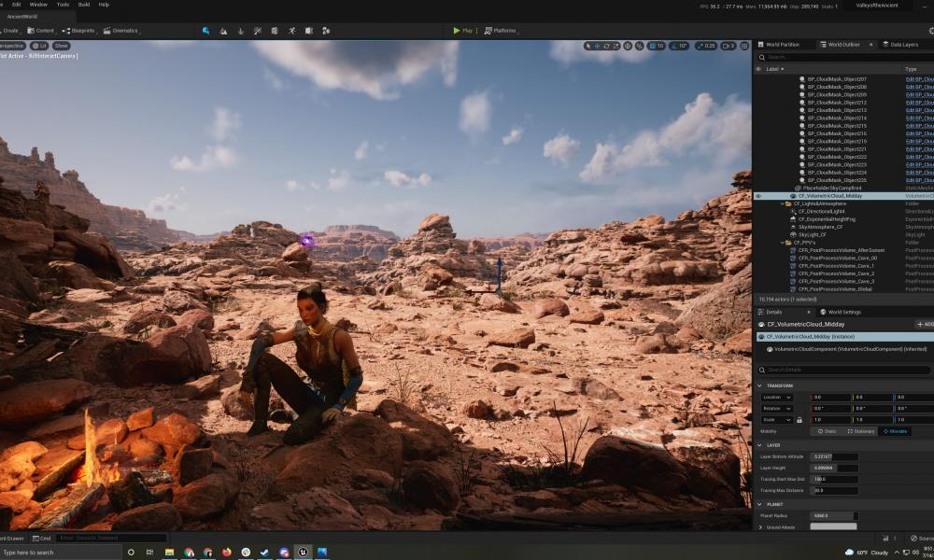This screenshot has height=560, width=934.
Task: Click the Layer Bottom Altitude slider
Action: 834,456
